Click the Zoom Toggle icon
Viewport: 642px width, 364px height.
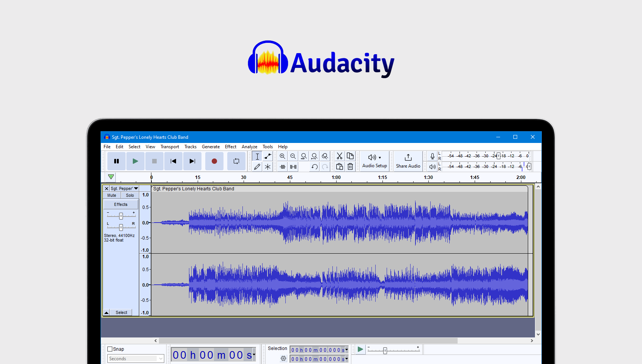coord(325,156)
